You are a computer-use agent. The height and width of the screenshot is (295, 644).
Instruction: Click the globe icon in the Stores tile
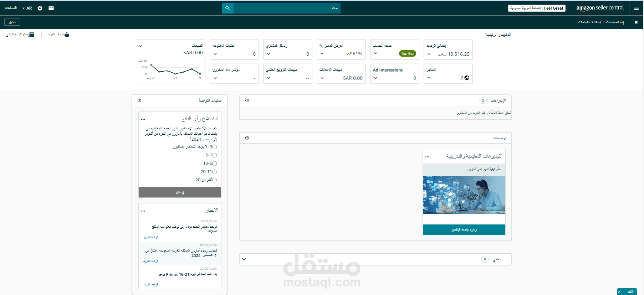(467, 78)
